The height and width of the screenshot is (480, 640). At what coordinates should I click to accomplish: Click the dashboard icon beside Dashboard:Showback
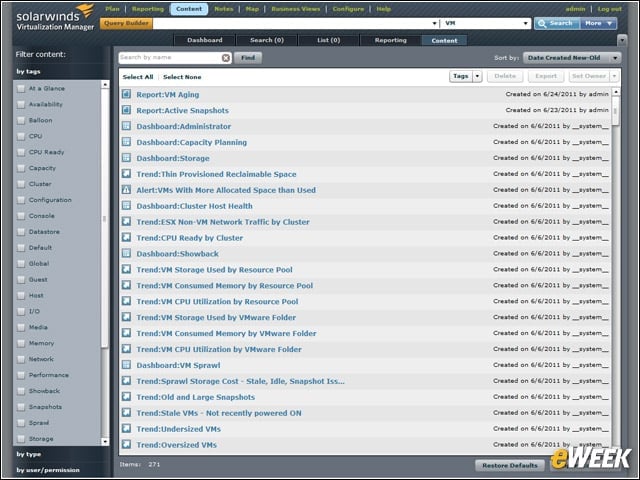click(x=127, y=253)
